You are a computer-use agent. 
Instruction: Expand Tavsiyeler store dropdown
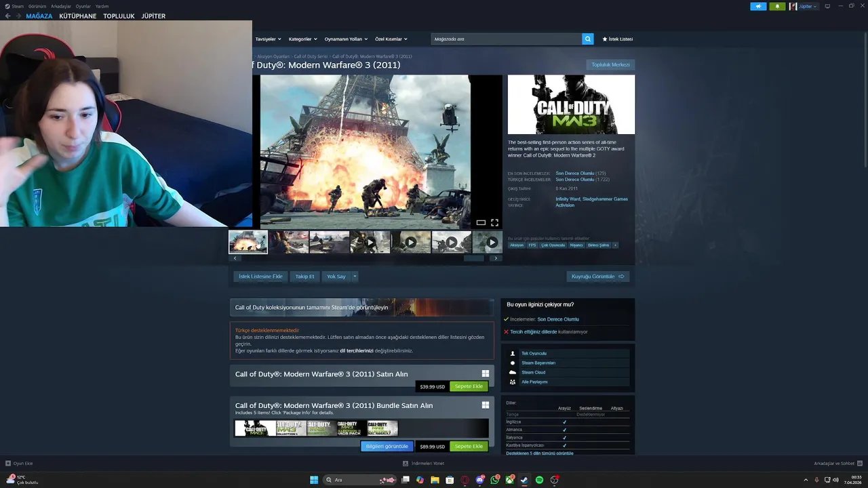pos(267,39)
